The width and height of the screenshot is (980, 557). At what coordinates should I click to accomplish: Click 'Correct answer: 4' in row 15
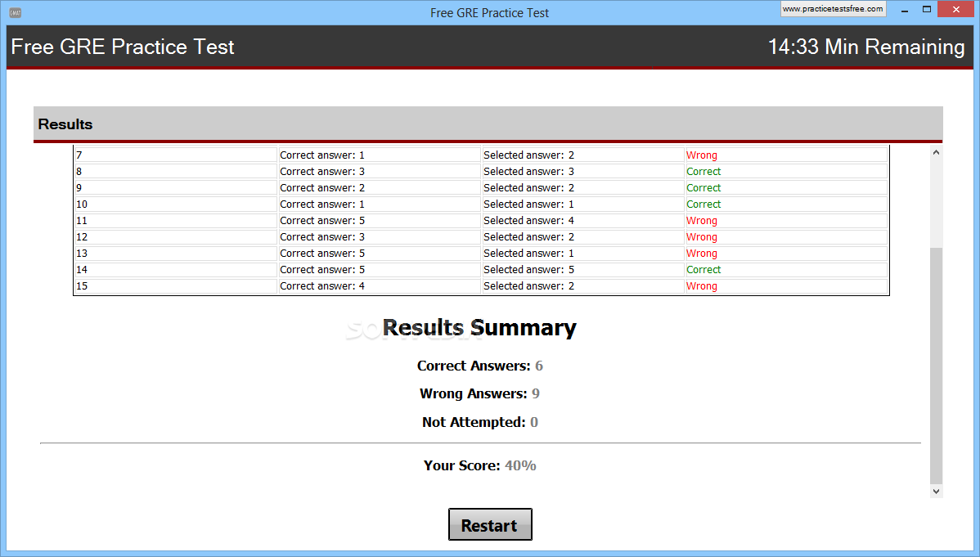tap(321, 285)
